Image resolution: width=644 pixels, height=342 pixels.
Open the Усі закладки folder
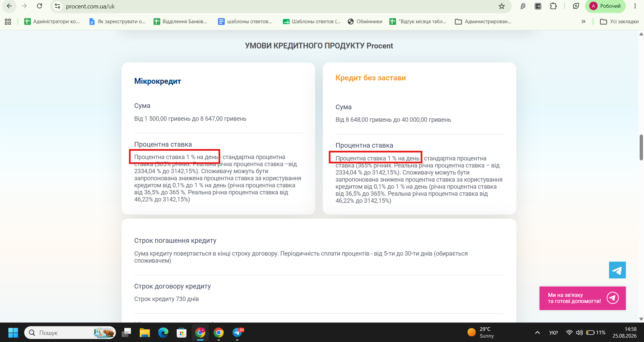click(x=619, y=22)
